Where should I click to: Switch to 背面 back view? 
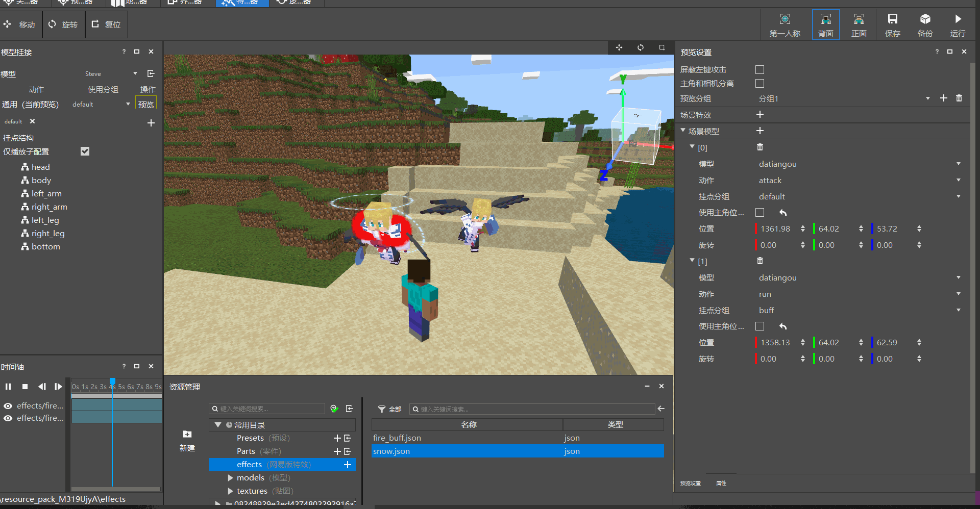tap(826, 25)
